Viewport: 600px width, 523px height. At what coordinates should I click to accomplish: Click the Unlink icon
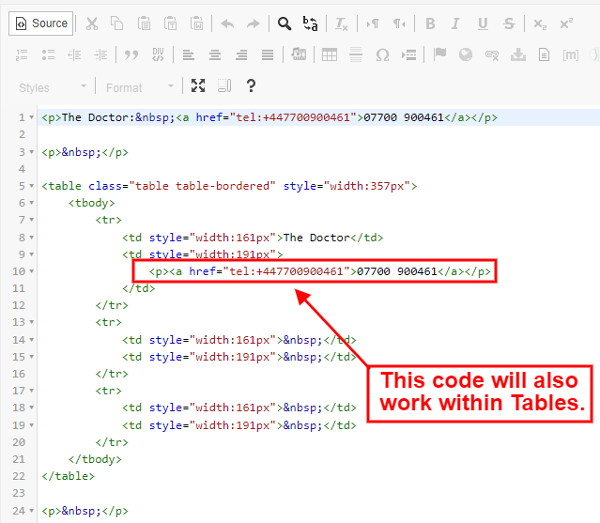tap(492, 55)
